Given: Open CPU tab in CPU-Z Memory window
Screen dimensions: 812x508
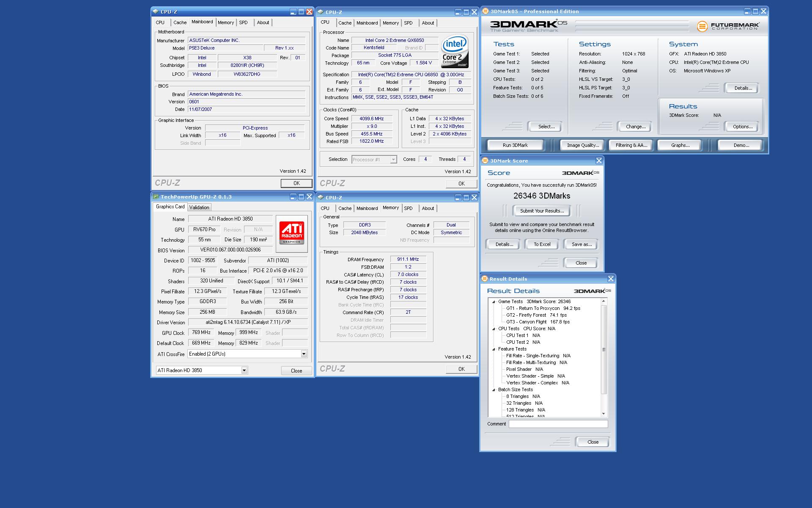Looking at the screenshot, I should pos(325,208).
